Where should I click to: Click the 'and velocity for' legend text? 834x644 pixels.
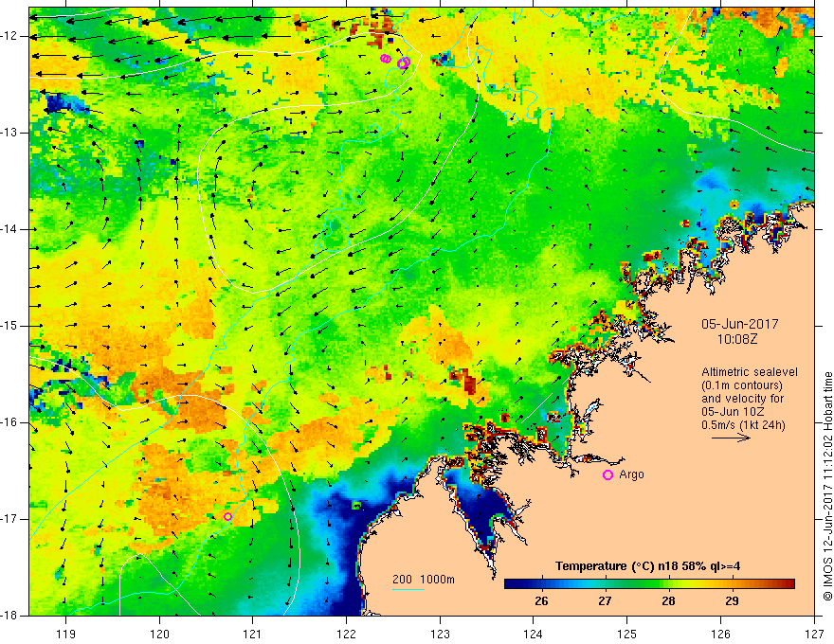click(x=742, y=399)
